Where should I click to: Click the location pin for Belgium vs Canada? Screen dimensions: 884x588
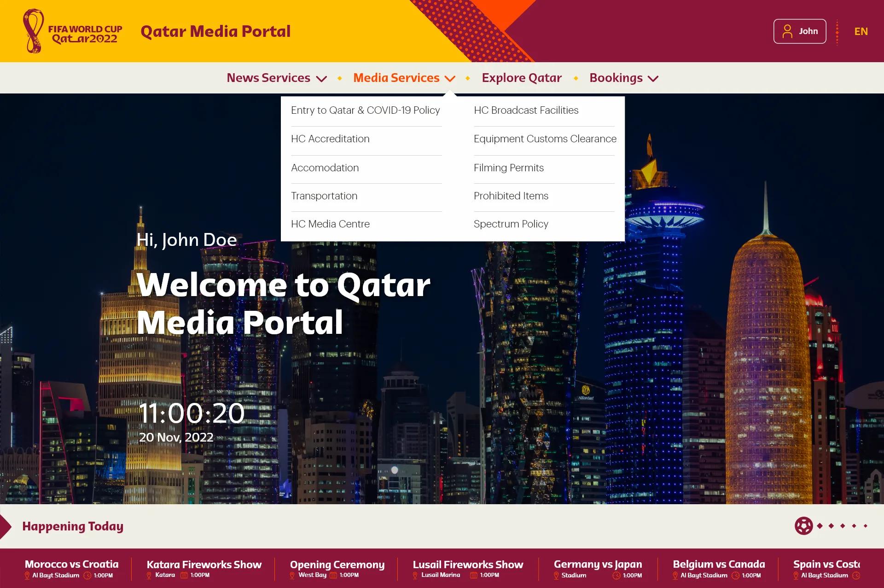point(675,576)
